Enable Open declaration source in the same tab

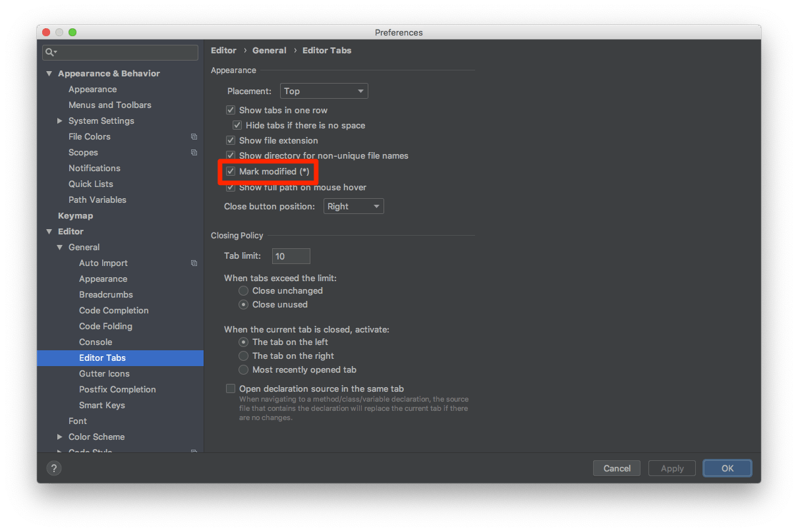tap(231, 388)
